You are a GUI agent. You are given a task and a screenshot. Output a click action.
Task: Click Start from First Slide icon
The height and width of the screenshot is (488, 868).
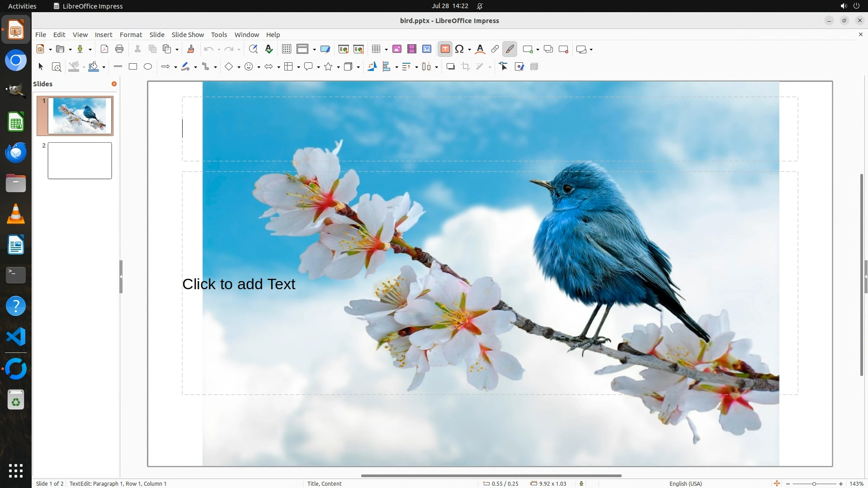pos(343,49)
